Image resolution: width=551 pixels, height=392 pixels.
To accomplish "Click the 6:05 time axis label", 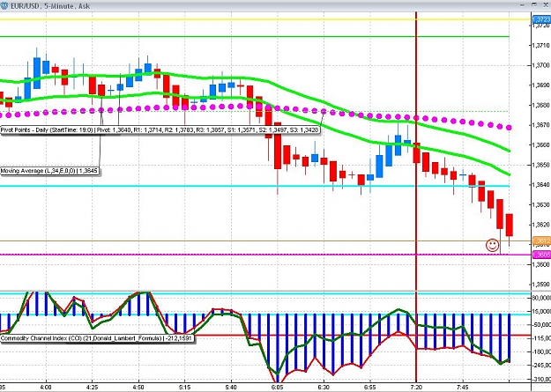I will (x=277, y=387).
